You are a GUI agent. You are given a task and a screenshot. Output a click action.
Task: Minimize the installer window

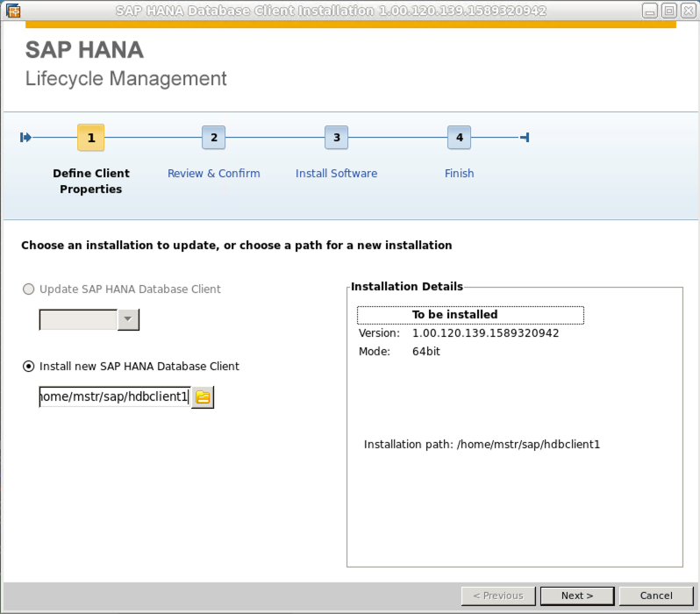click(650, 11)
